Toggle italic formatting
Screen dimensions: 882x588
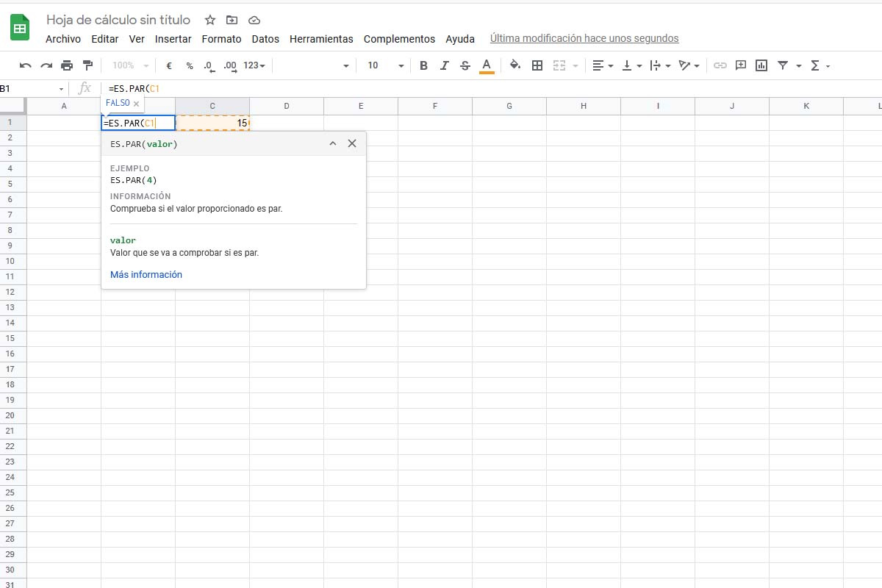pos(444,65)
